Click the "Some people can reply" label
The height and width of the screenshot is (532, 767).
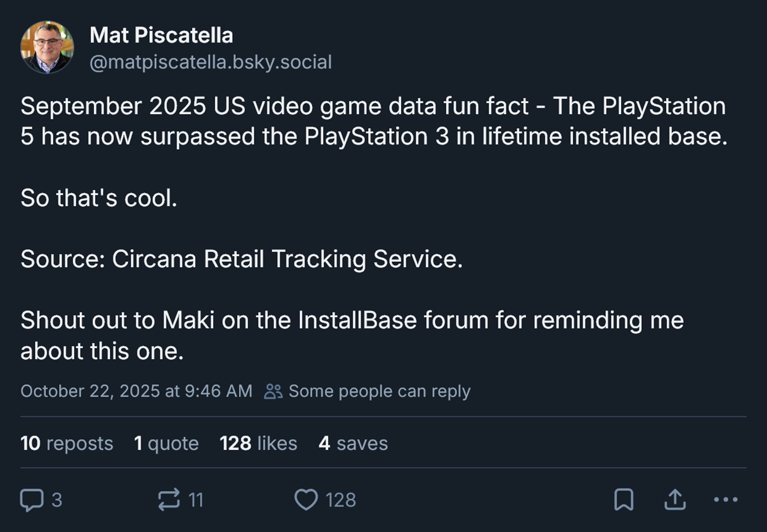coord(379,391)
